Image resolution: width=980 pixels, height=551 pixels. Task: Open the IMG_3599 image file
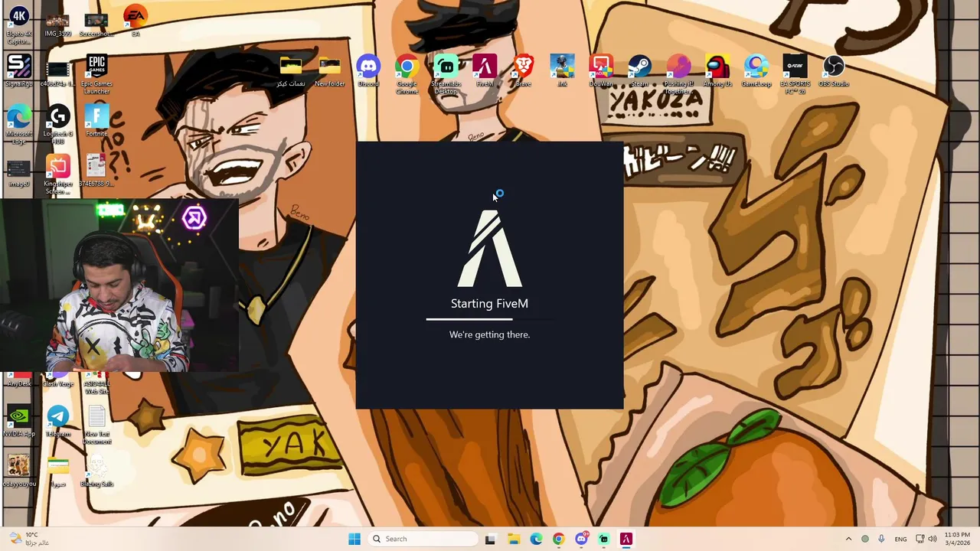click(x=57, y=24)
